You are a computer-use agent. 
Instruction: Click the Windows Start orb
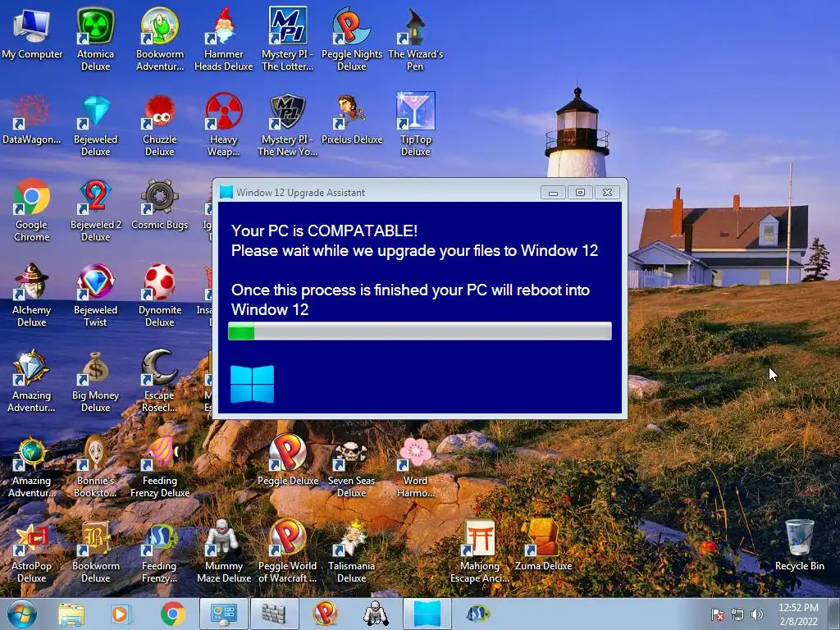(x=22, y=614)
